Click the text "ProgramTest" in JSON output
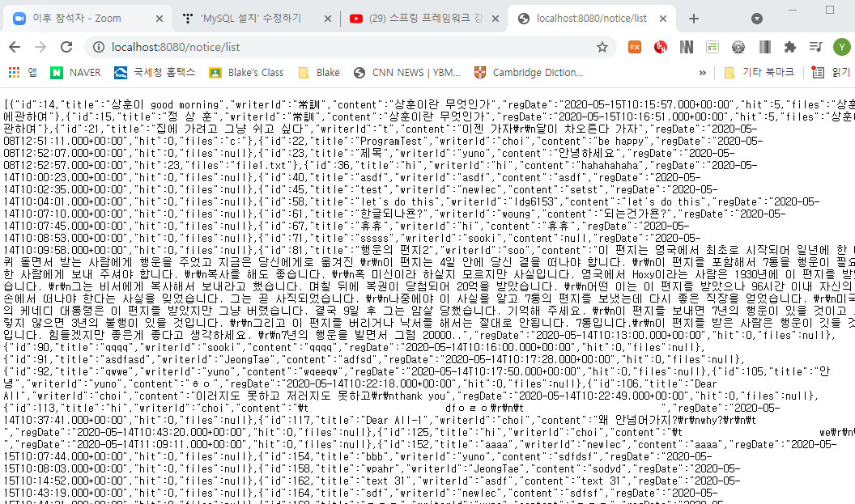855x504 pixels. click(392, 141)
